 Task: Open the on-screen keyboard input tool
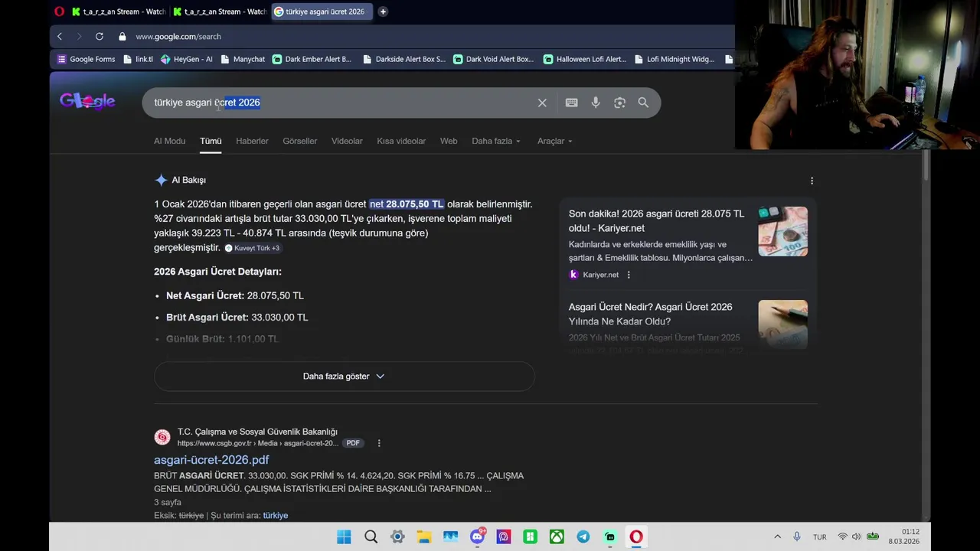pyautogui.click(x=571, y=103)
